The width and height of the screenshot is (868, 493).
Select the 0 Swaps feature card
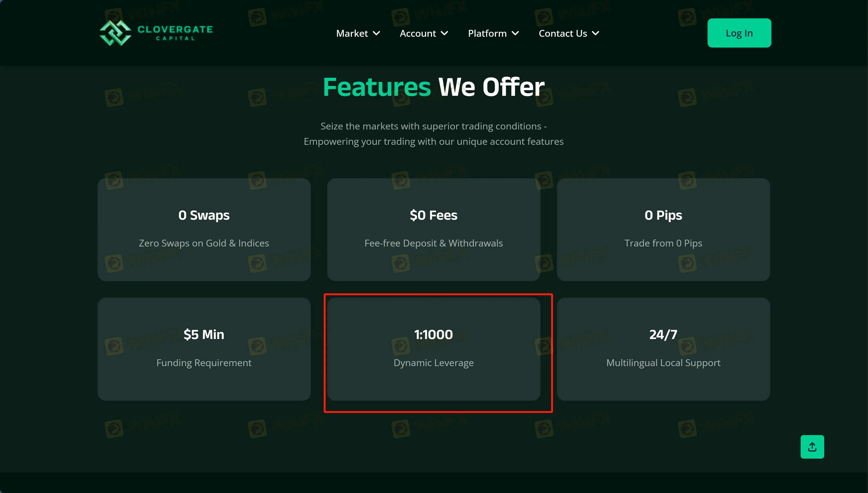coord(204,229)
